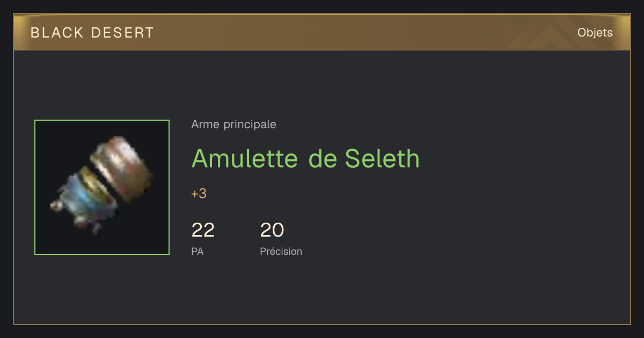Select the Amulette de Seleth item name
Screen dimensions: 644x338
(305, 158)
